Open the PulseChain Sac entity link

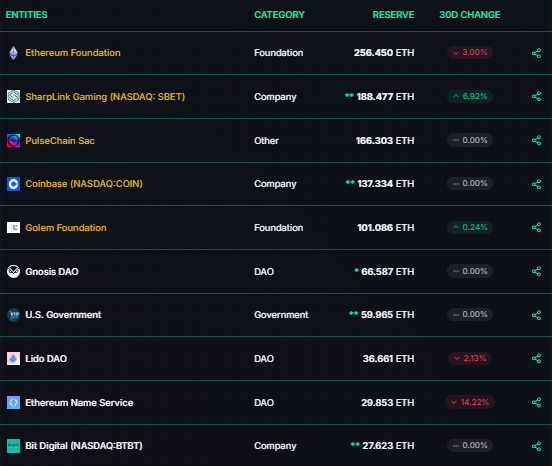60,141
